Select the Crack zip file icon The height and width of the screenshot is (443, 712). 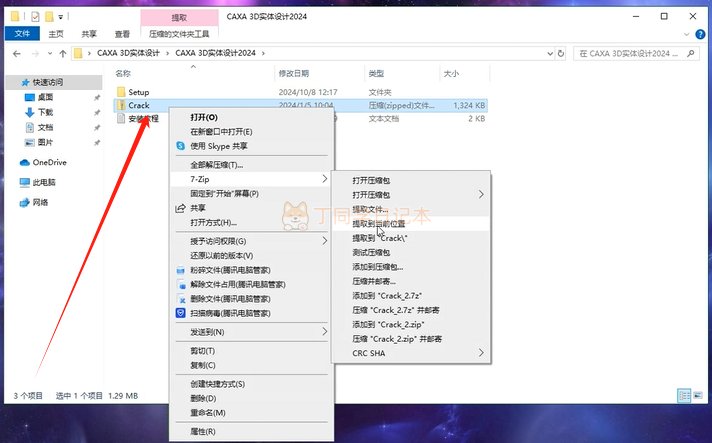click(121, 105)
